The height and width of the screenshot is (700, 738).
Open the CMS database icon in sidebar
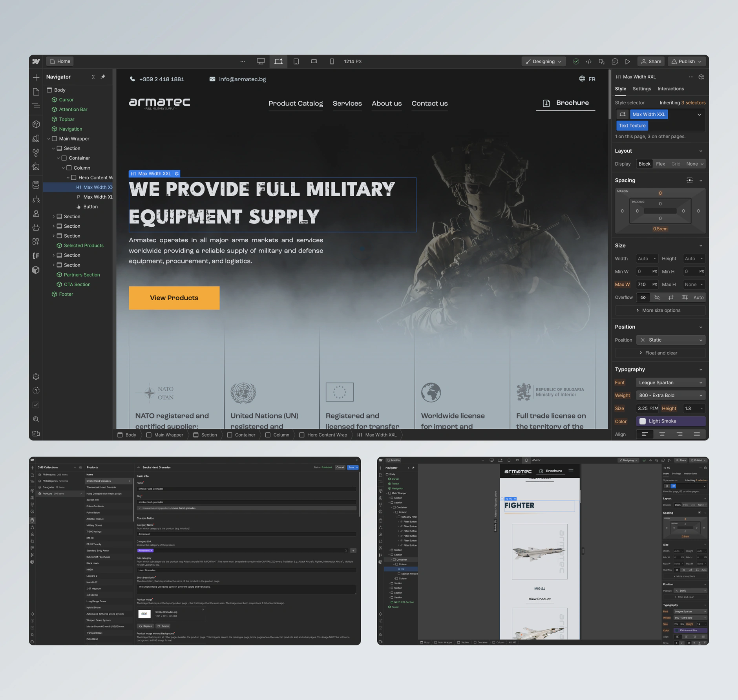pos(36,185)
